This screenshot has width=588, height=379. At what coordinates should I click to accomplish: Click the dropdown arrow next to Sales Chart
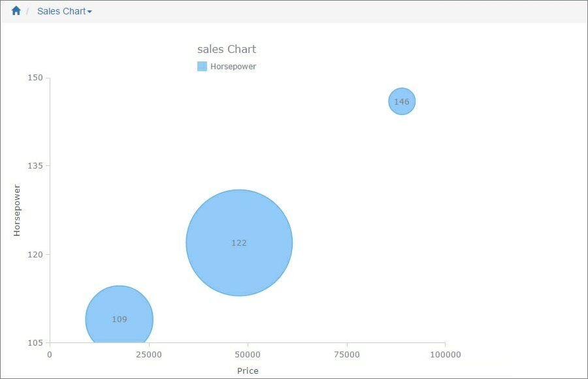click(88, 11)
